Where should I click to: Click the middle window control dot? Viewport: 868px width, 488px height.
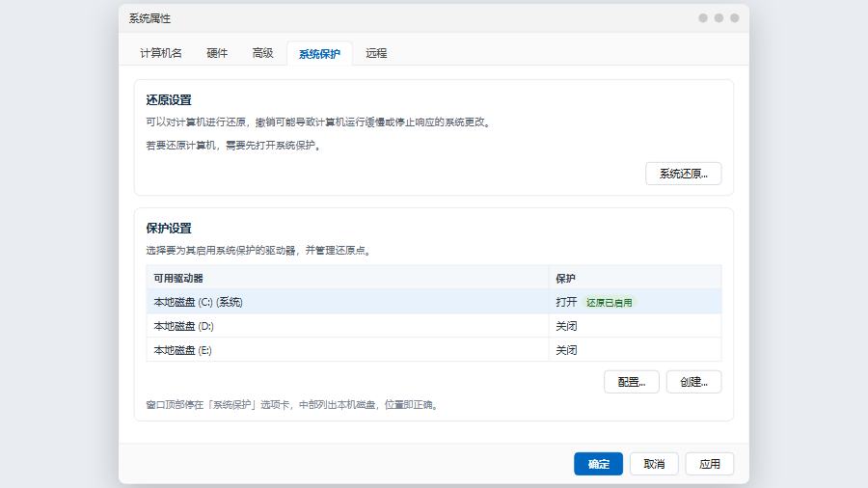(719, 18)
